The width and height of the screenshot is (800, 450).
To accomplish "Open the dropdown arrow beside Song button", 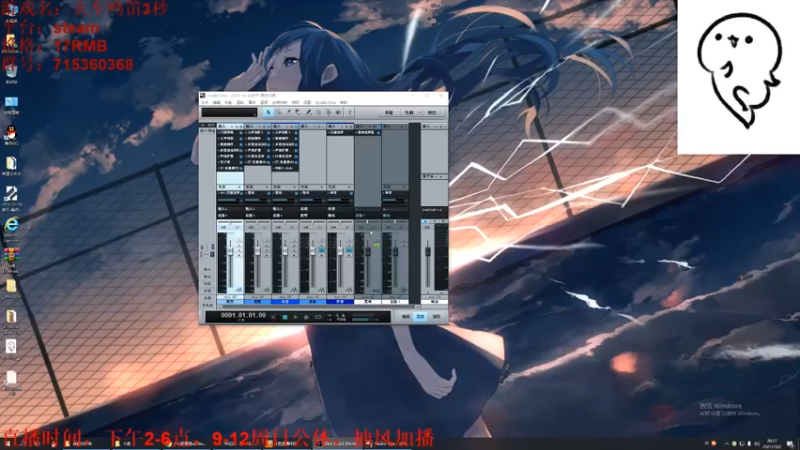I will (420, 112).
